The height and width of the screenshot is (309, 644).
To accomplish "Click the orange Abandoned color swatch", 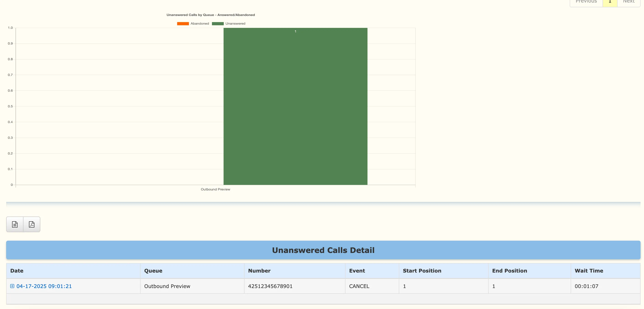I will (183, 23).
